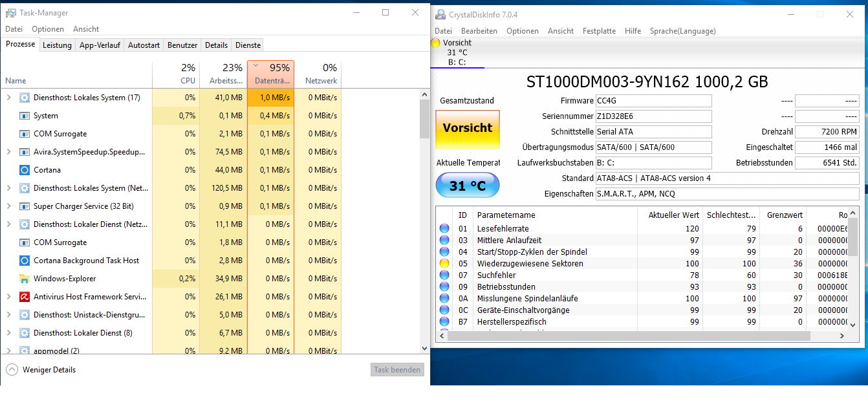Click the blue status dot for Suchfehler
The image size is (868, 419).
coord(444,275)
